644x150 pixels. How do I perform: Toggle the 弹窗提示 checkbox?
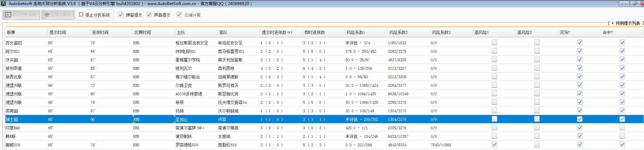[x=121, y=15]
